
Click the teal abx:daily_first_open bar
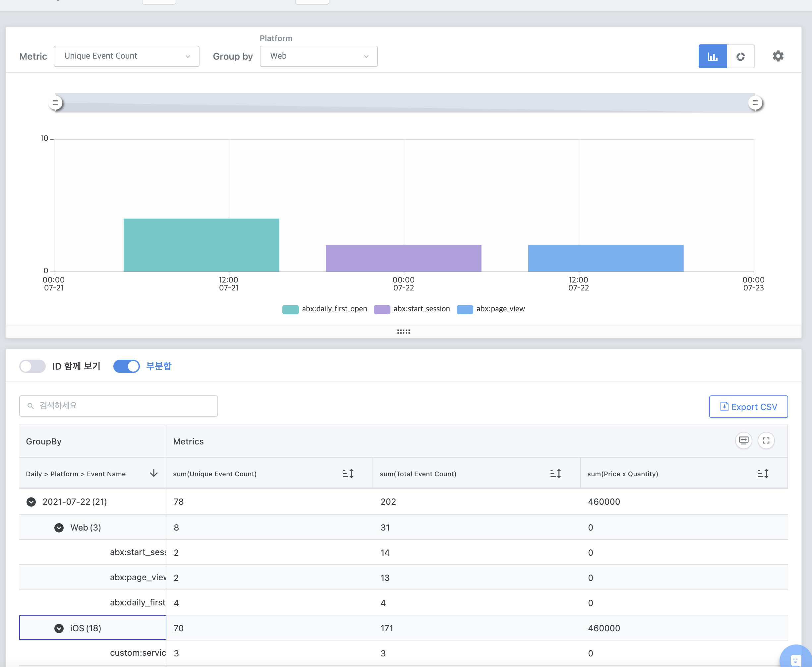(x=202, y=245)
